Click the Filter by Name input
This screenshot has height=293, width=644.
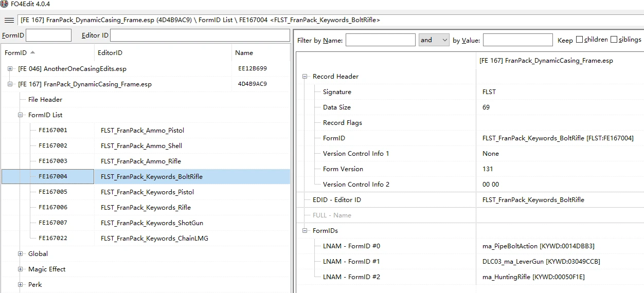380,40
